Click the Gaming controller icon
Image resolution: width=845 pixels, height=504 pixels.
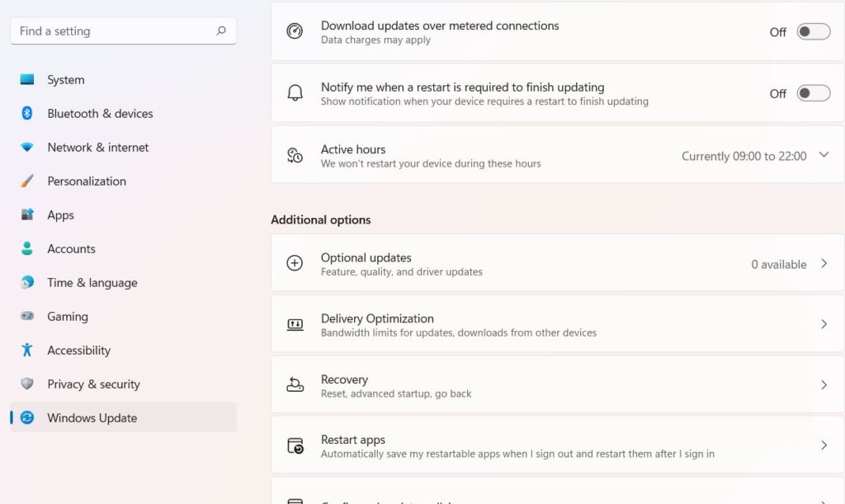(27, 316)
